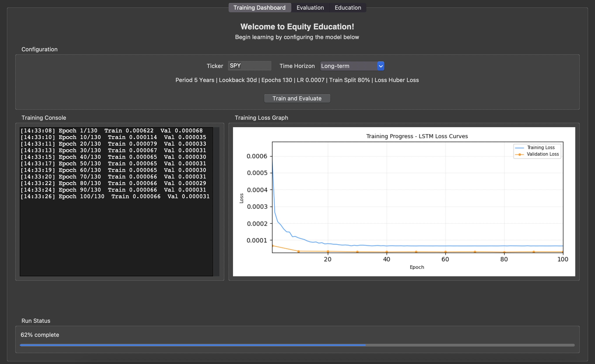Click the Run Status section label

coord(36,321)
